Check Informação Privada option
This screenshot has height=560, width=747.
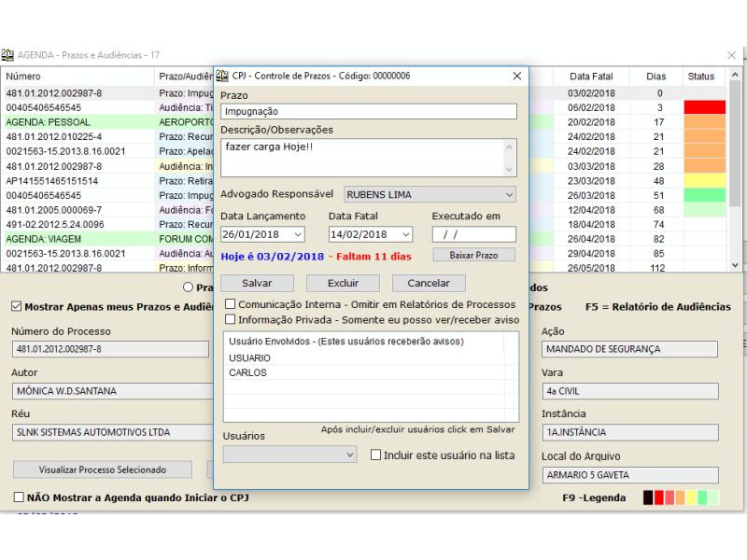(x=231, y=319)
